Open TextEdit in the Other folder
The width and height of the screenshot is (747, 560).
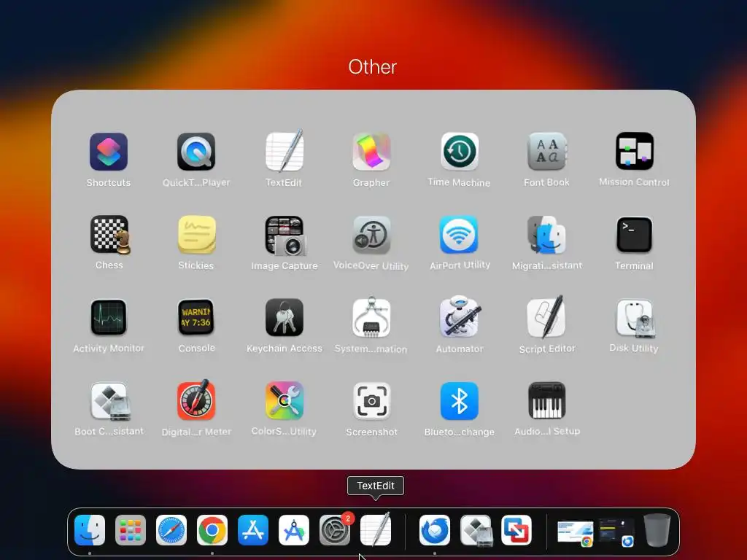284,152
